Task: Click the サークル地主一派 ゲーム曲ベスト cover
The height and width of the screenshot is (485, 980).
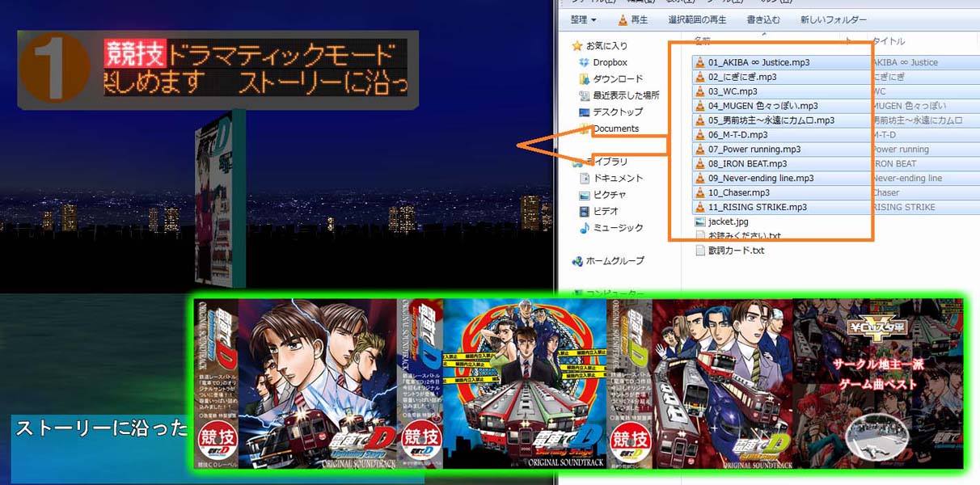Action: point(878,384)
